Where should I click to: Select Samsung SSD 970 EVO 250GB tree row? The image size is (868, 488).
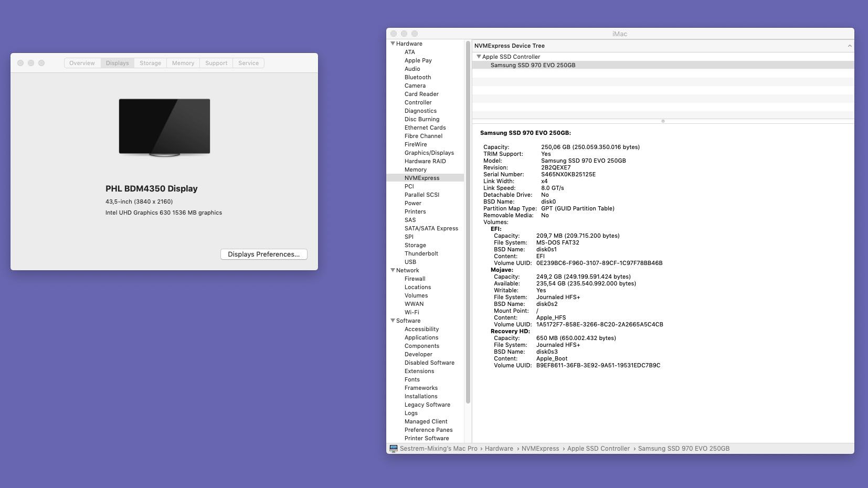(663, 65)
